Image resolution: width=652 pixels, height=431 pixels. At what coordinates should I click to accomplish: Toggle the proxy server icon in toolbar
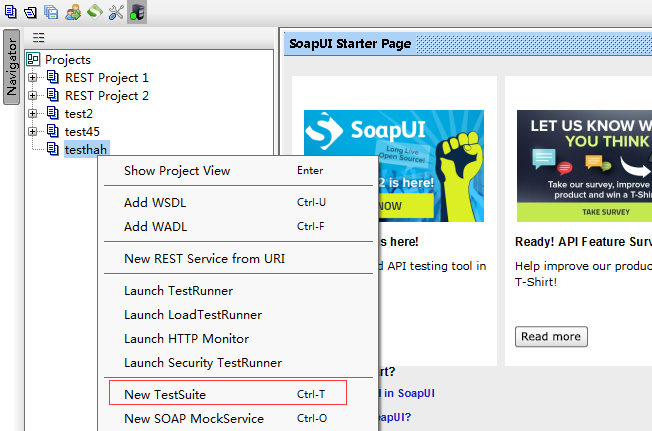[x=137, y=12]
